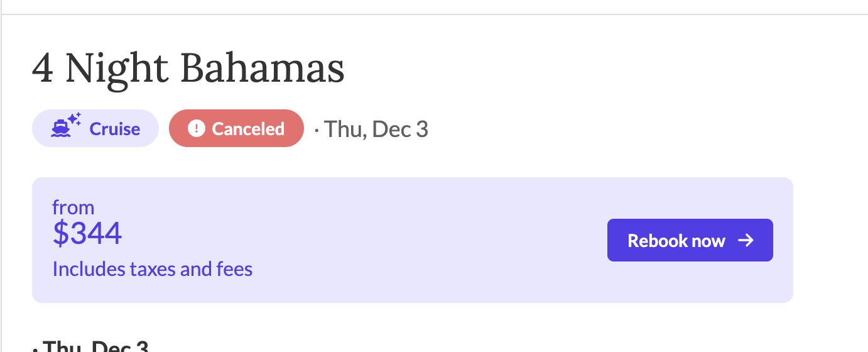Select the $344 price
The height and width of the screenshot is (352, 868).
click(87, 234)
